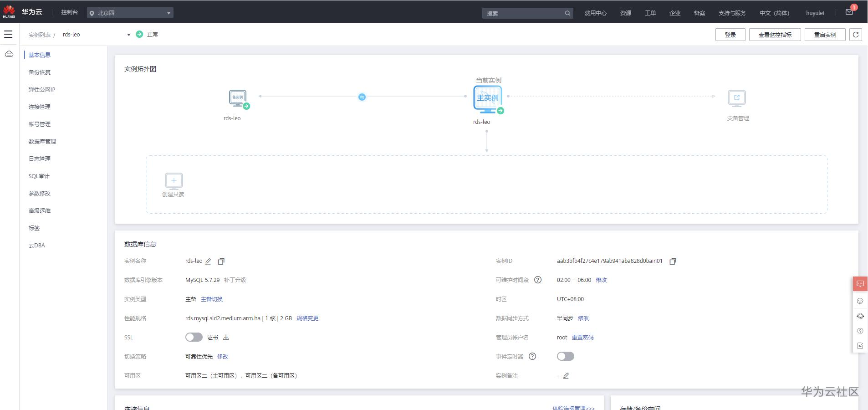Click the search magnifier icon
Screen dimensions: 868x410
click(x=567, y=13)
